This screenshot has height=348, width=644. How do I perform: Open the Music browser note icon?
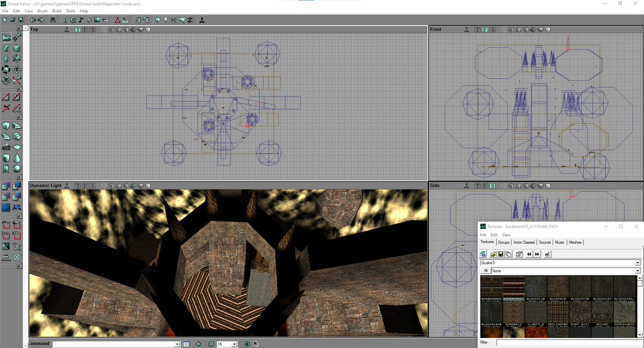[80, 20]
